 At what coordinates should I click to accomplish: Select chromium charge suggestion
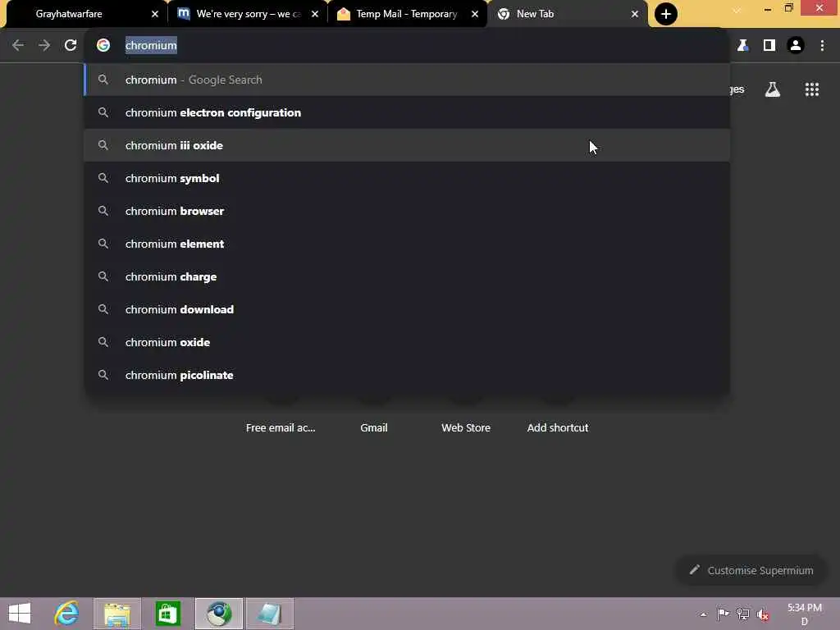tap(407, 276)
